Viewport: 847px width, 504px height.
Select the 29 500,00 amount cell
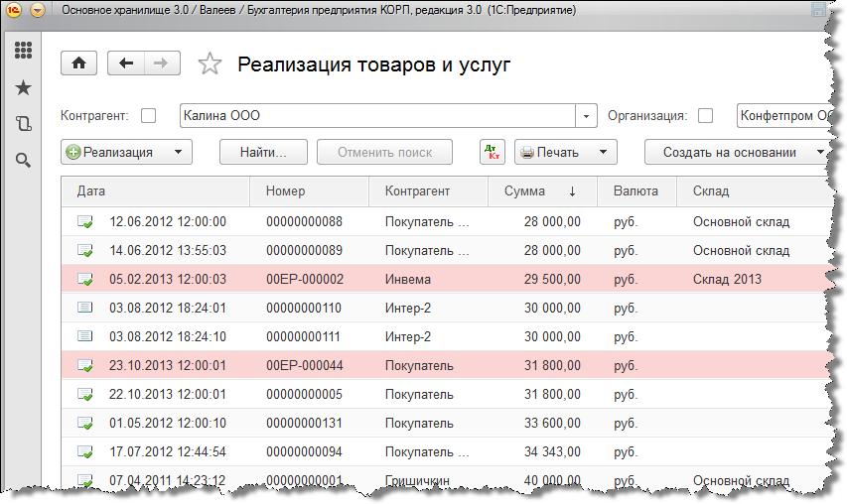552,279
